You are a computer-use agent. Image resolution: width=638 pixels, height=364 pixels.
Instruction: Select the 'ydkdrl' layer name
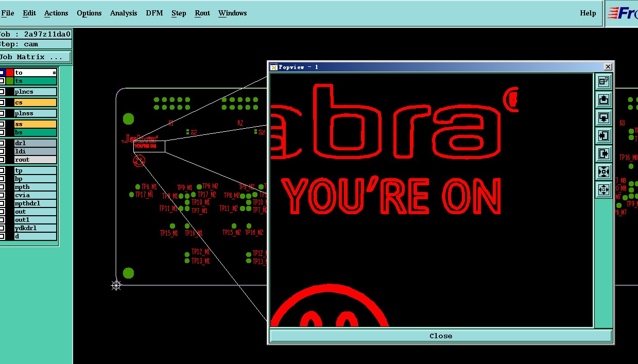[x=36, y=228]
